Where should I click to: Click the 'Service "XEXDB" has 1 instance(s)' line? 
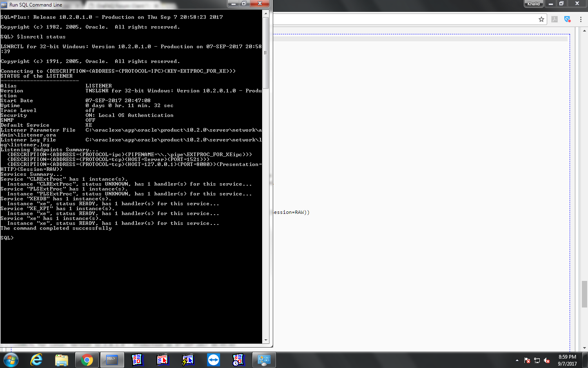56,199
